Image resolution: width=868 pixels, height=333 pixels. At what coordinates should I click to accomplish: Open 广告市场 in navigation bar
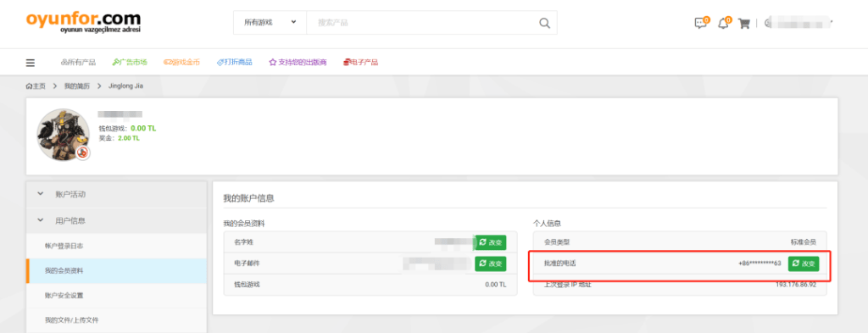[130, 63]
